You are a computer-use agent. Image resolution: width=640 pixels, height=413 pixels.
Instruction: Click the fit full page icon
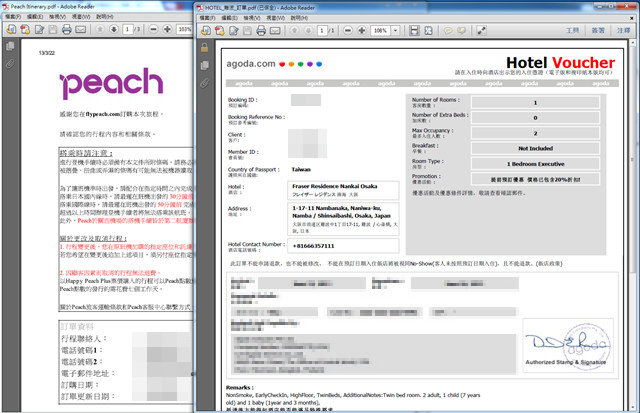tap(428, 31)
